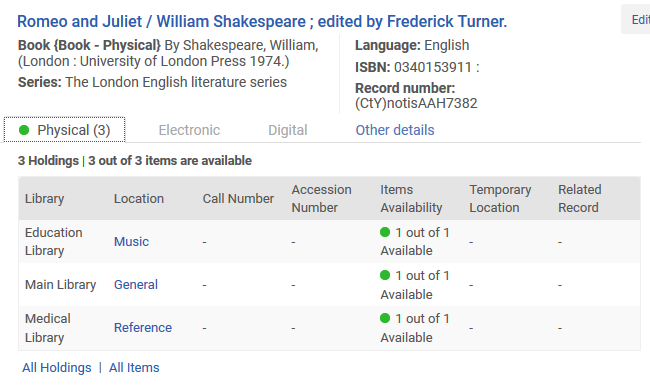
Task: Click the partially visible Edit button
Action: coord(636,19)
